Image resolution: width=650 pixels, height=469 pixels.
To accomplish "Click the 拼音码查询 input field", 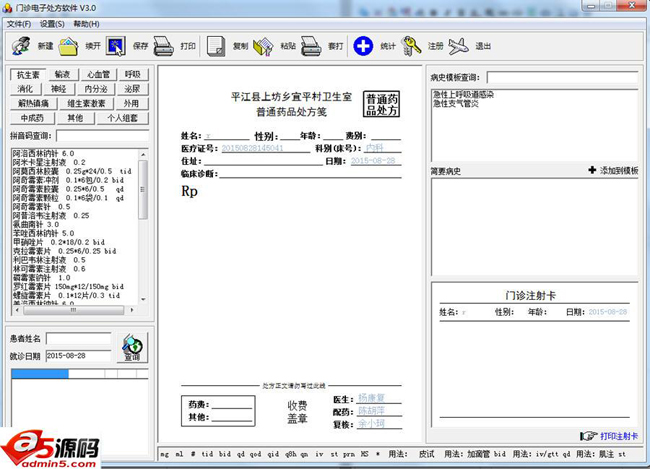I will (x=102, y=135).
